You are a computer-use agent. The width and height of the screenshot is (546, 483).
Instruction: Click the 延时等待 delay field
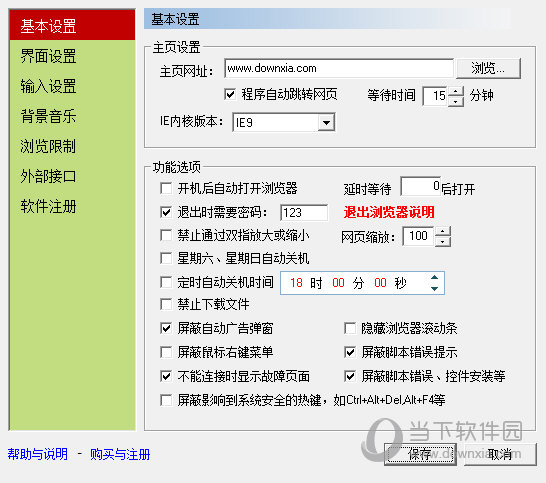click(421, 186)
